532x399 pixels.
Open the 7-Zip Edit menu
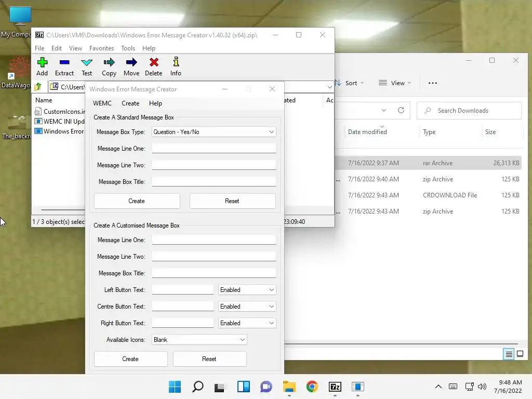(56, 48)
